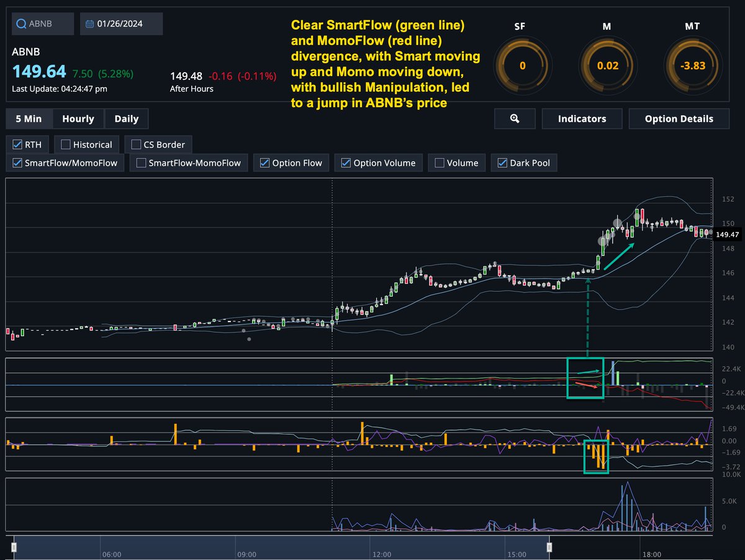Enable the Historical checkbox
Image resolution: width=745 pixels, height=560 pixels.
65,145
